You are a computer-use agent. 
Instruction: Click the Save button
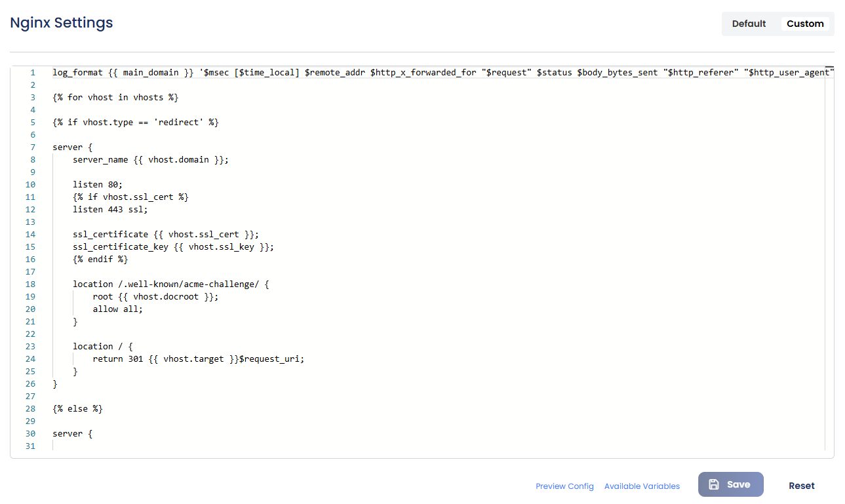pyautogui.click(x=730, y=484)
